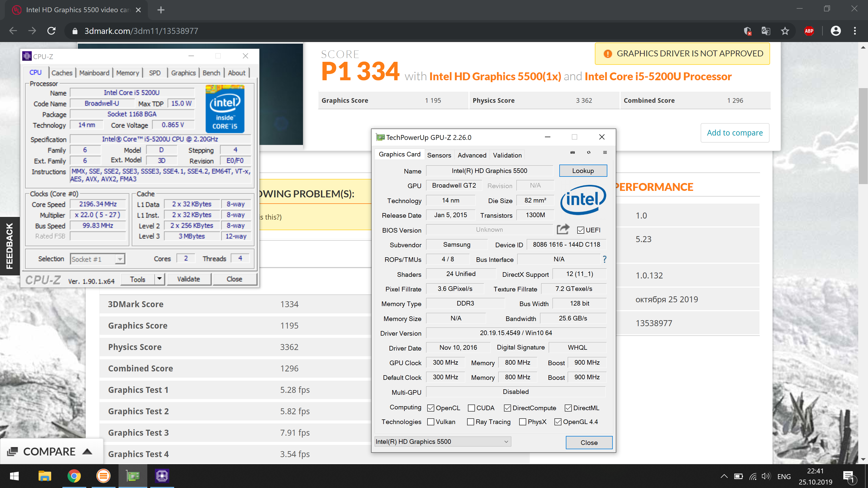
Task: Click the ENG language indicator
Action: click(x=784, y=476)
